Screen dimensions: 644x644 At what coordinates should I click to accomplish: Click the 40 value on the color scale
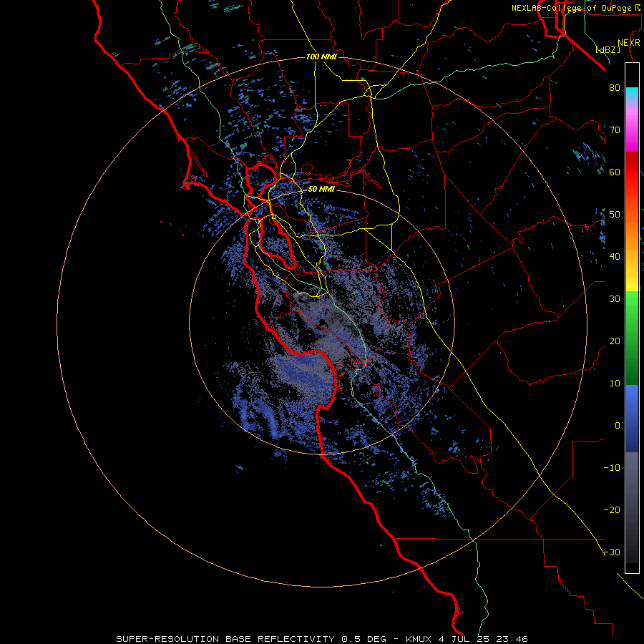tap(615, 257)
